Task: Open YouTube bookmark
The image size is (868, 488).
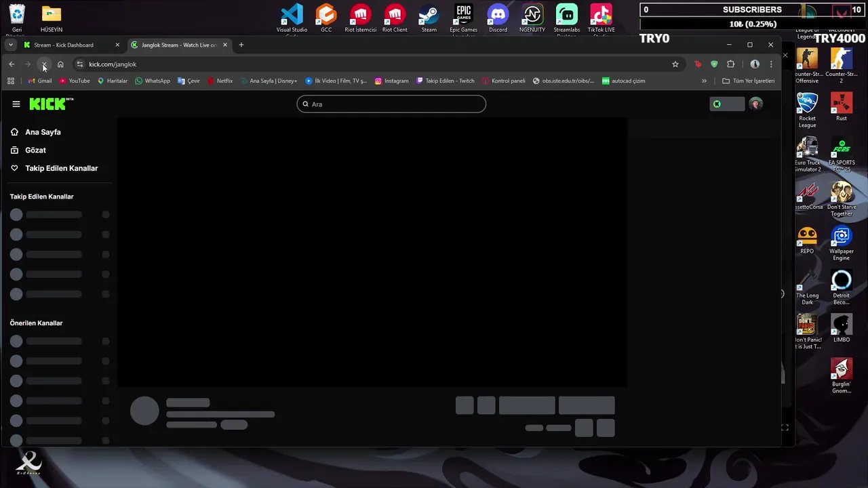Action: pos(75,81)
